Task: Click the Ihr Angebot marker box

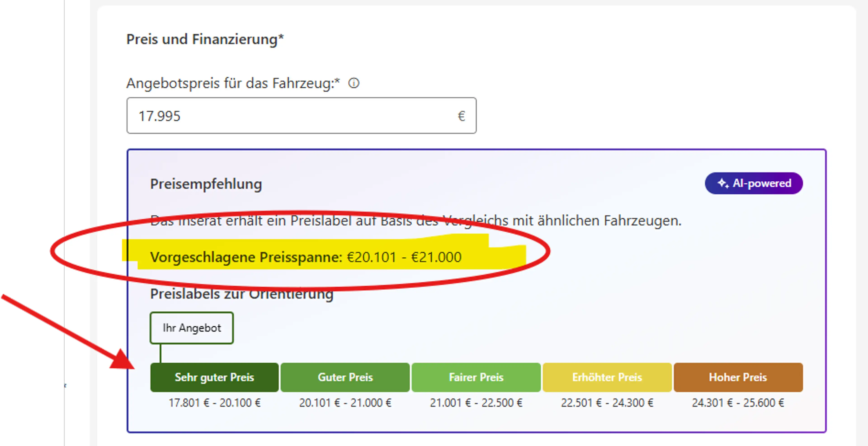Action: click(x=192, y=328)
